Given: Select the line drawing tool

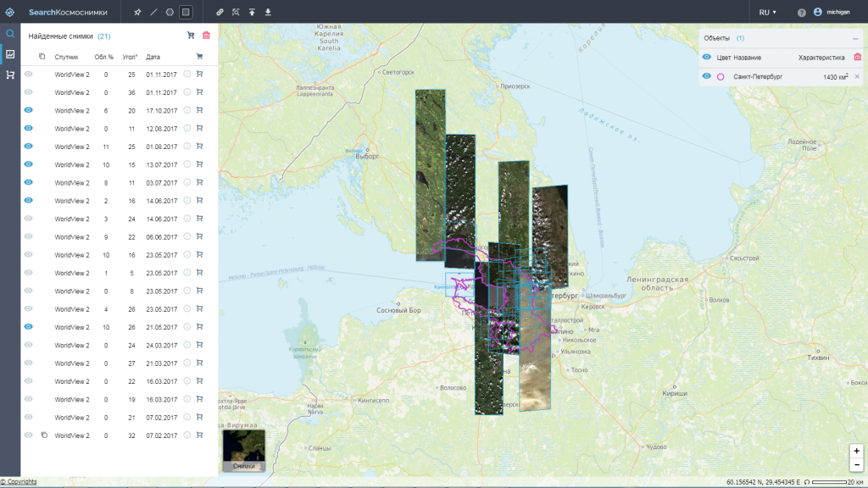Looking at the screenshot, I should coord(153,13).
